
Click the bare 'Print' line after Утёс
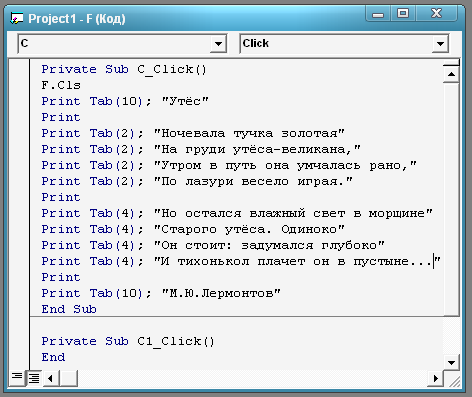pos(61,117)
